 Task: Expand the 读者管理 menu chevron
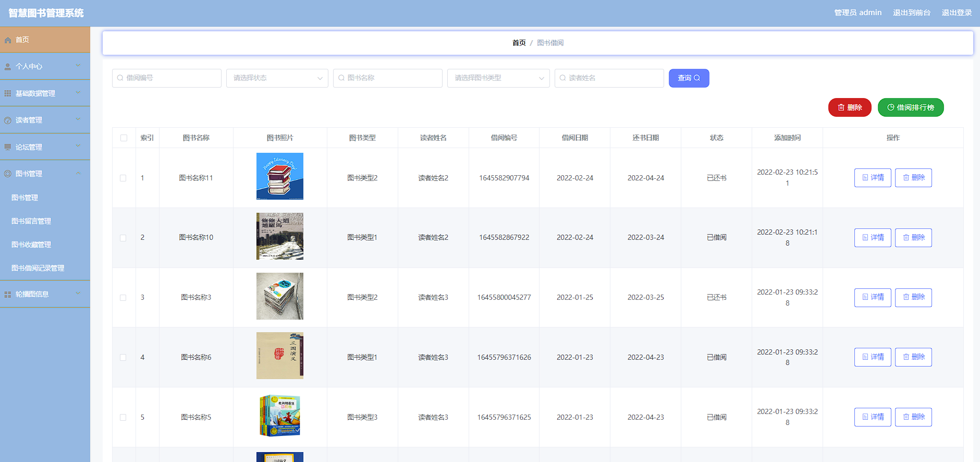[78, 119]
